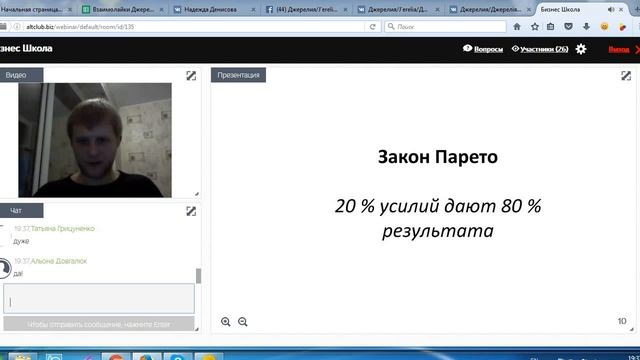Click the presenter webcam video

tap(95, 140)
